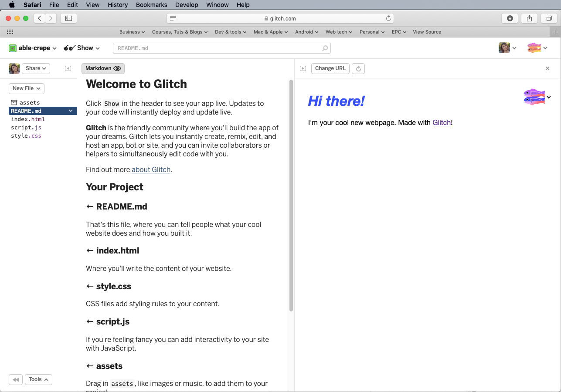Select README.md in file list

point(42,111)
